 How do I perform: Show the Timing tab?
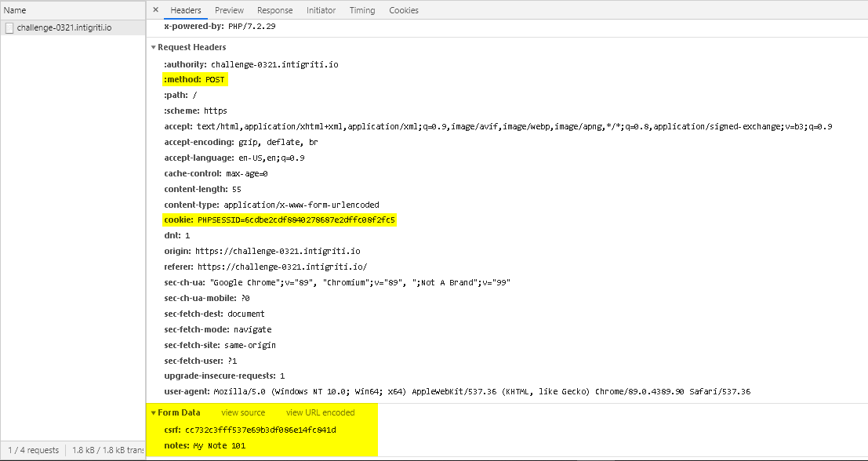click(361, 10)
